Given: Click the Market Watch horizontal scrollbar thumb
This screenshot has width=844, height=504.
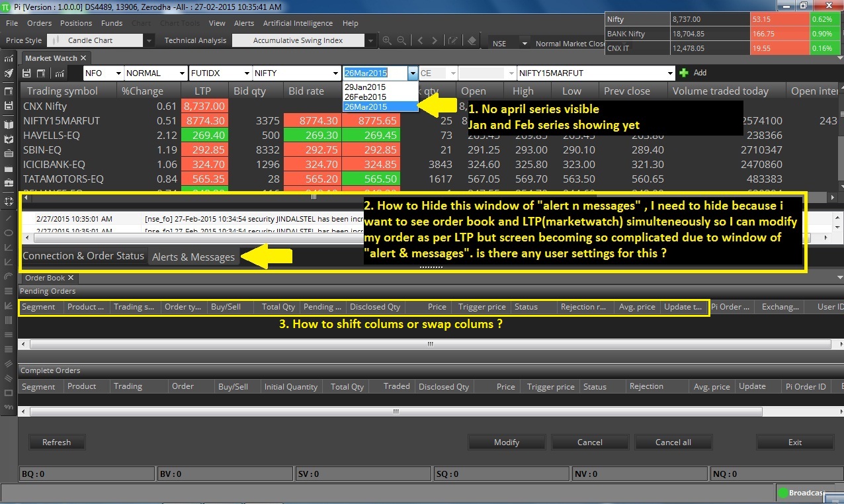Looking at the screenshot, I should [314, 197].
